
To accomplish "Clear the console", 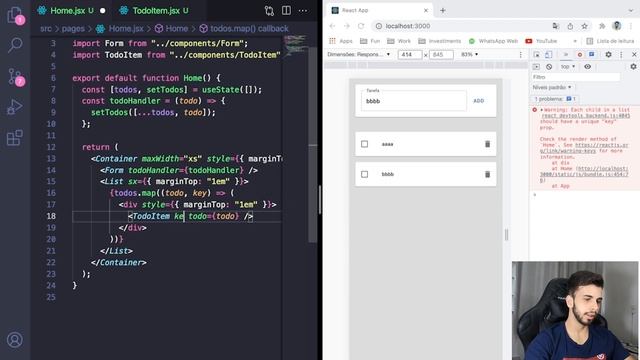I will pyautogui.click(x=549, y=67).
